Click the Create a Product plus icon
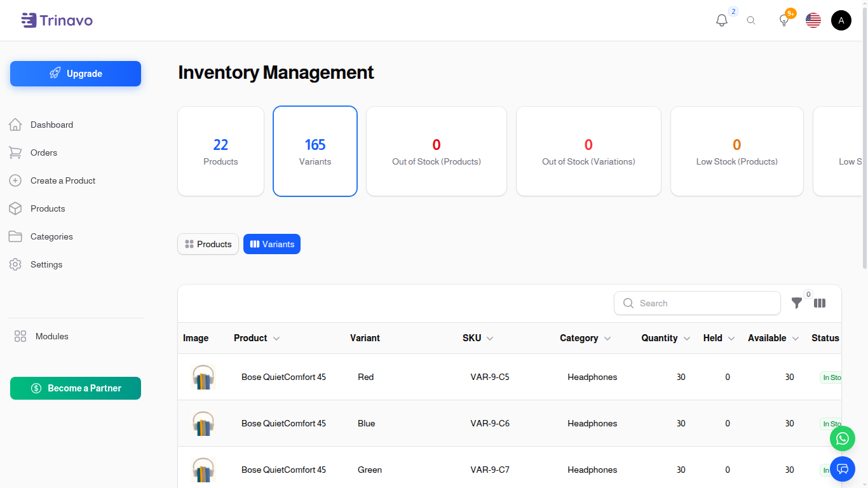This screenshot has width=868, height=488. point(15,180)
